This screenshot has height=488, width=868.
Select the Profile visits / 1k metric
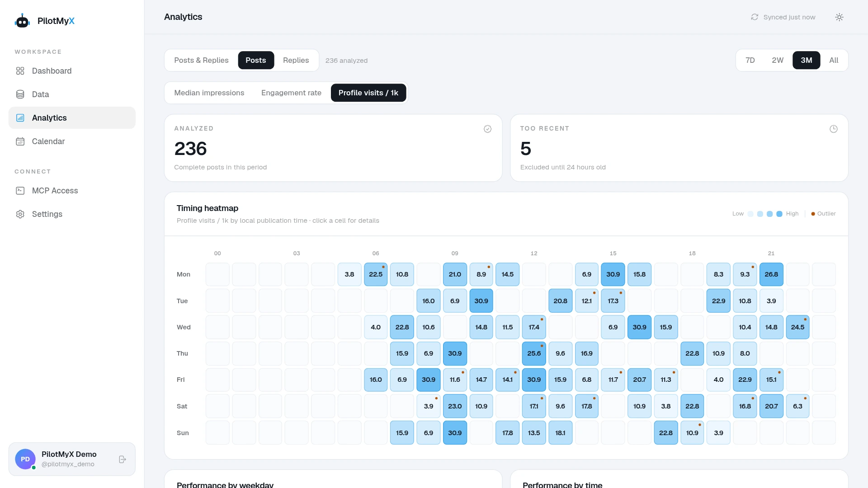point(368,93)
